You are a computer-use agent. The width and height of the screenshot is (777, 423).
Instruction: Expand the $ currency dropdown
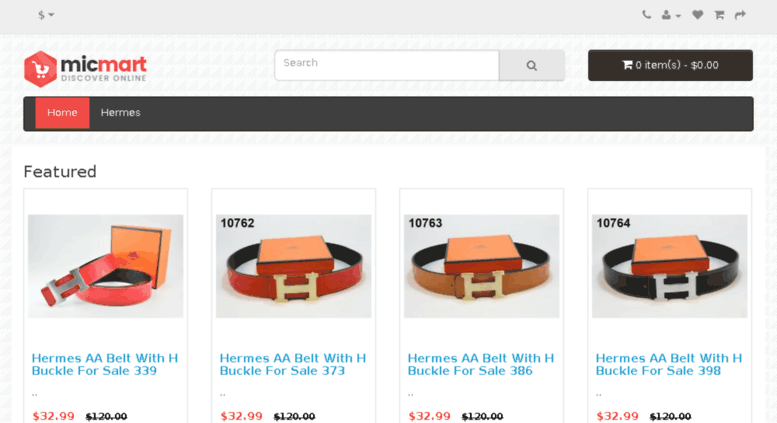coord(46,15)
